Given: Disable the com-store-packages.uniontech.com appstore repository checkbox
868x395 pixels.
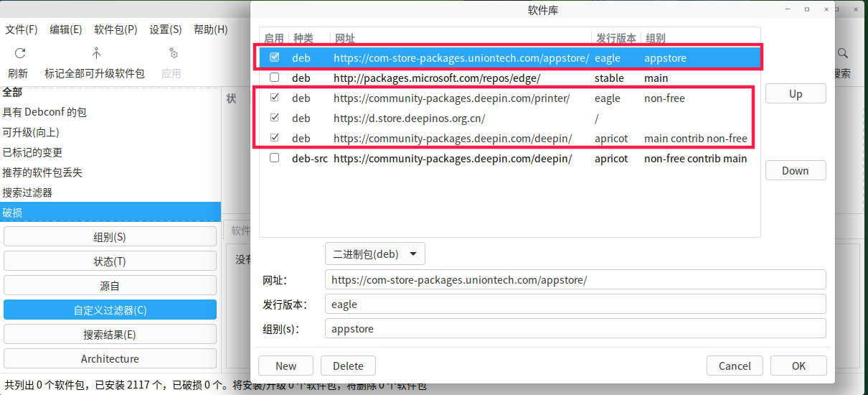Looking at the screenshot, I should point(274,57).
